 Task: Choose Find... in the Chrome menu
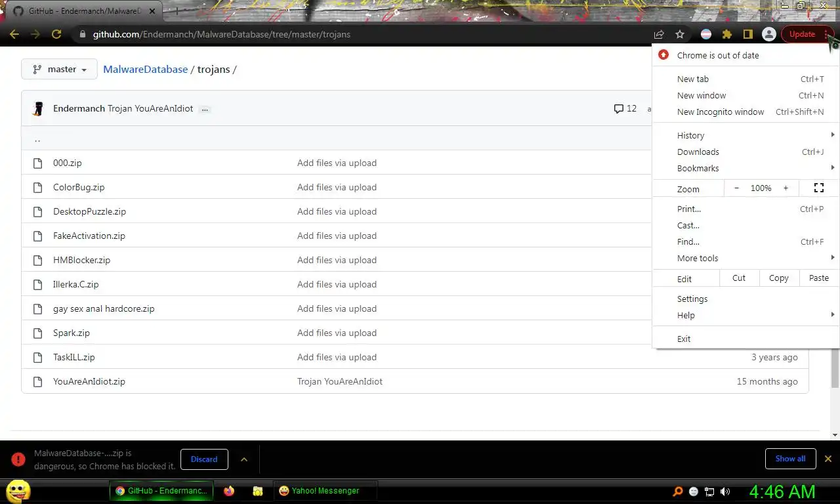pos(745,241)
